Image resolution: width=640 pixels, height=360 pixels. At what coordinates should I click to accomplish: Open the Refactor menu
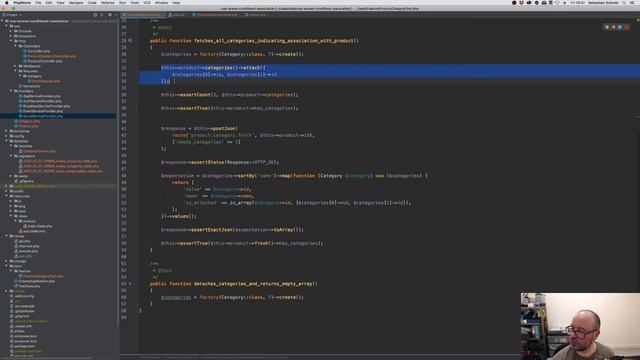(x=108, y=3)
